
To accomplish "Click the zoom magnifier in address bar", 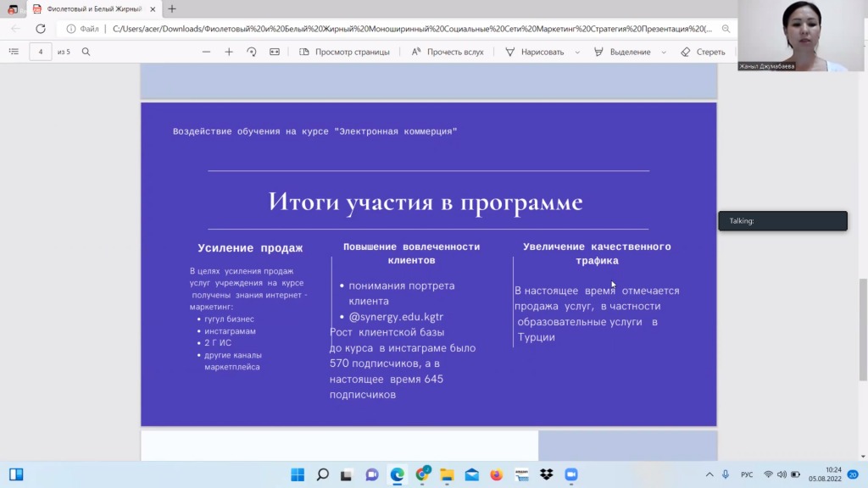I will [x=726, y=29].
